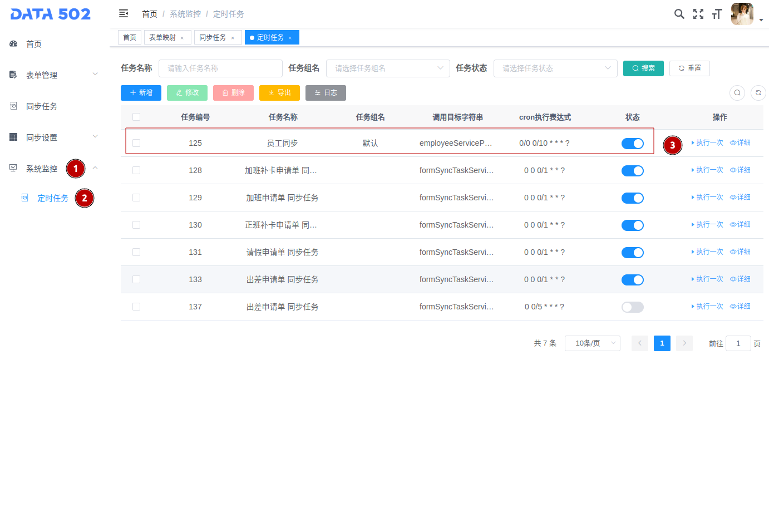
Task: Disable the status switch for task 125
Action: pos(632,144)
